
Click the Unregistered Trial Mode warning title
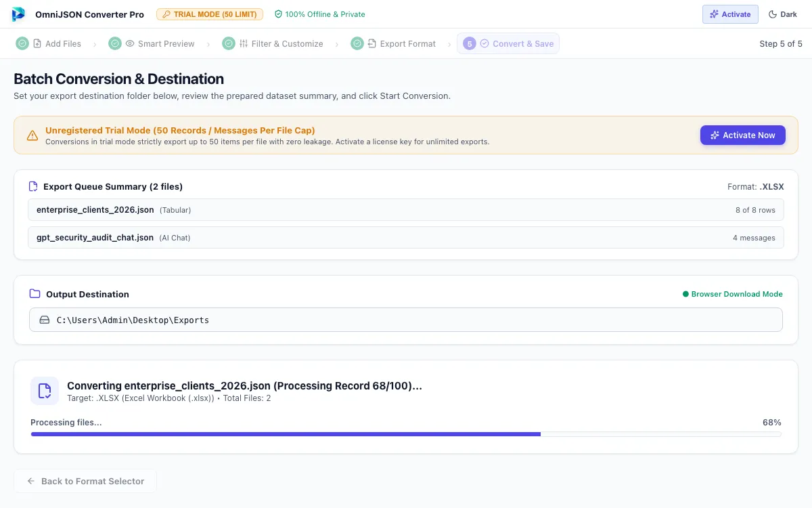click(180, 130)
